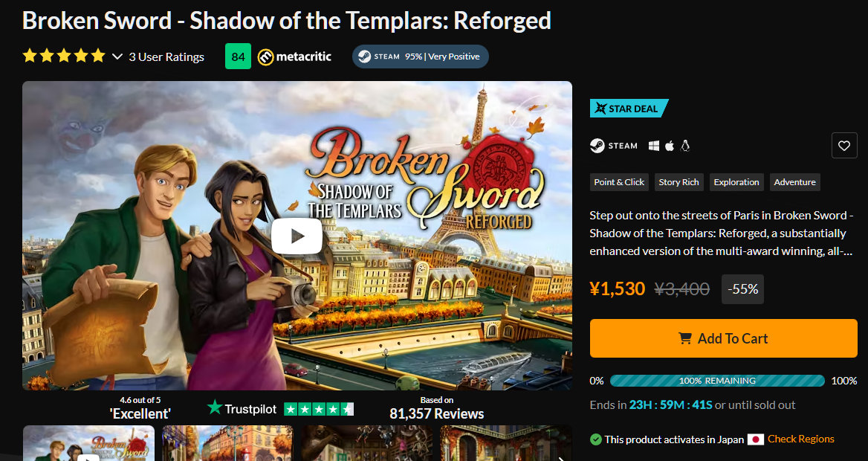Viewport: 868px width, 461px height.
Task: Add game to wishlist with heart icon
Action: point(844,146)
